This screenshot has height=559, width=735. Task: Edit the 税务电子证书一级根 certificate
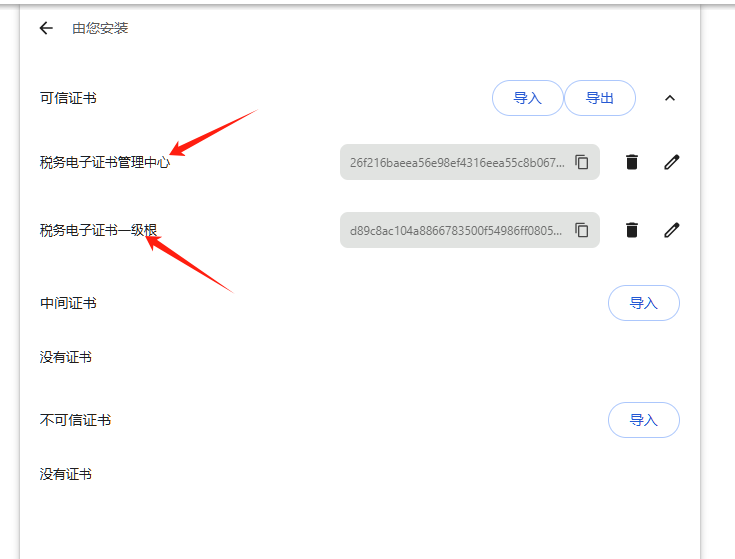[672, 230]
